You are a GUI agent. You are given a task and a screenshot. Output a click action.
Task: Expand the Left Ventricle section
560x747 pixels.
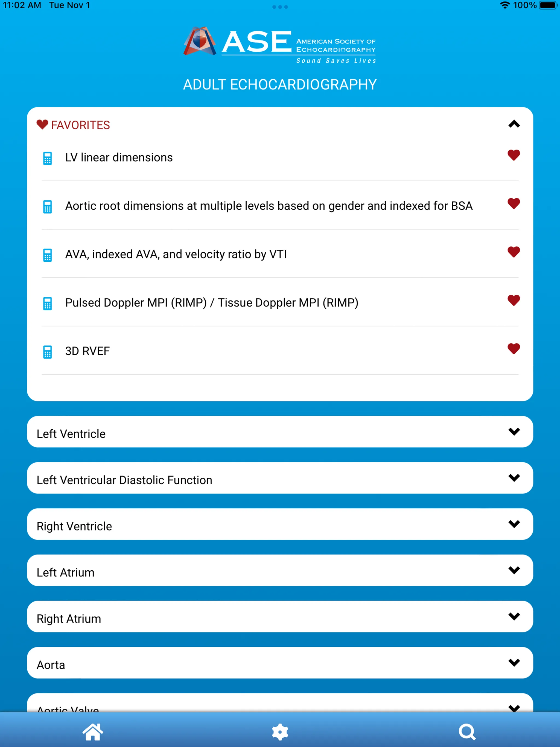pyautogui.click(x=279, y=433)
